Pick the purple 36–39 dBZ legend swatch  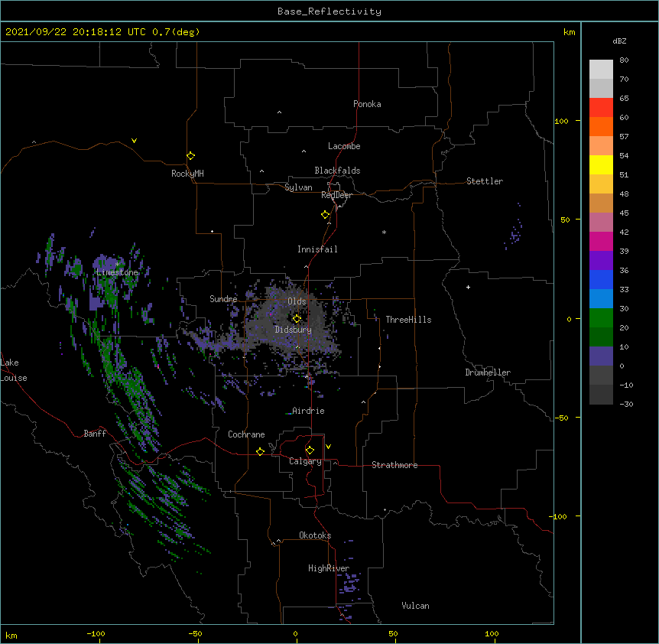pyautogui.click(x=601, y=261)
